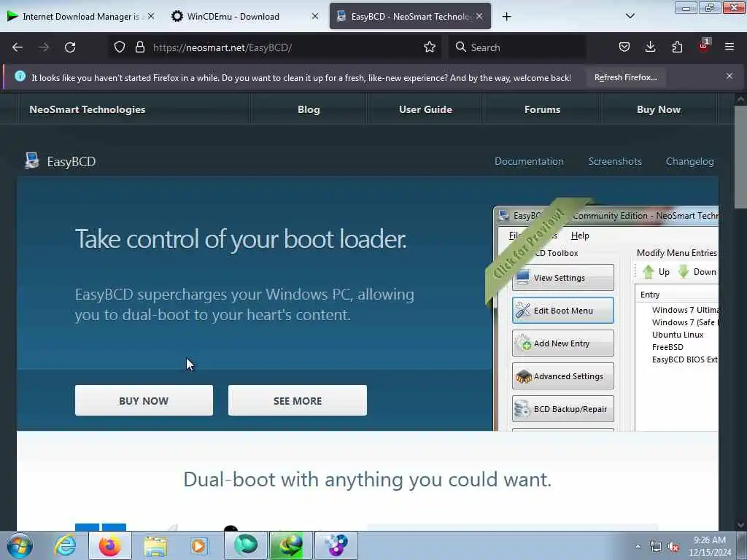Open the Blog nav item
Screen dimensions: 747x560
pos(309,109)
